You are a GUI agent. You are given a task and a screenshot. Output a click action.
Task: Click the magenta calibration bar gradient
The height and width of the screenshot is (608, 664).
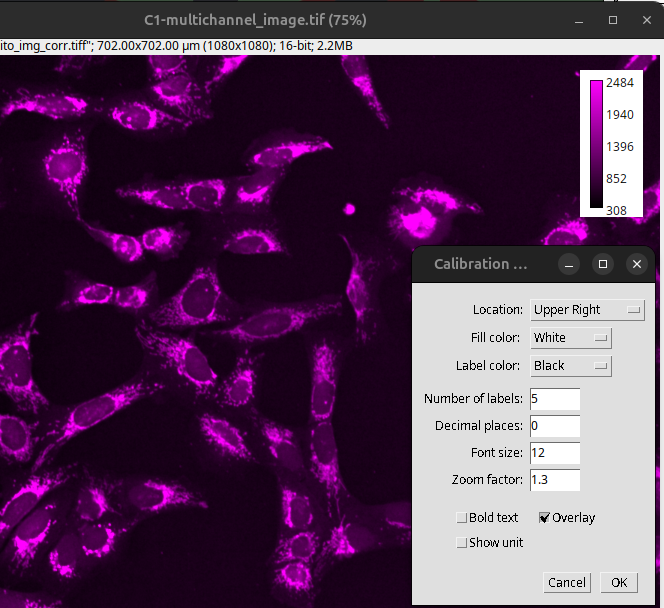[596, 144]
